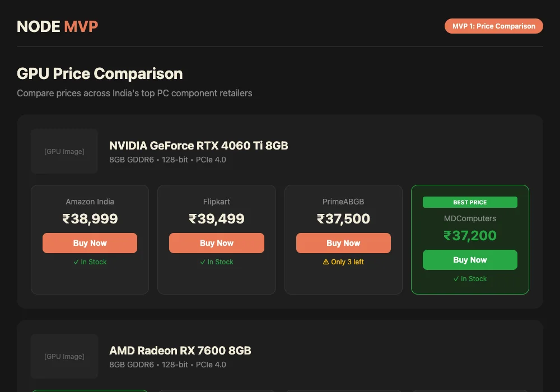This screenshot has height=392, width=560.
Task: Click the AMD Radeon RX 7600 image placeholder
Action: point(64,356)
